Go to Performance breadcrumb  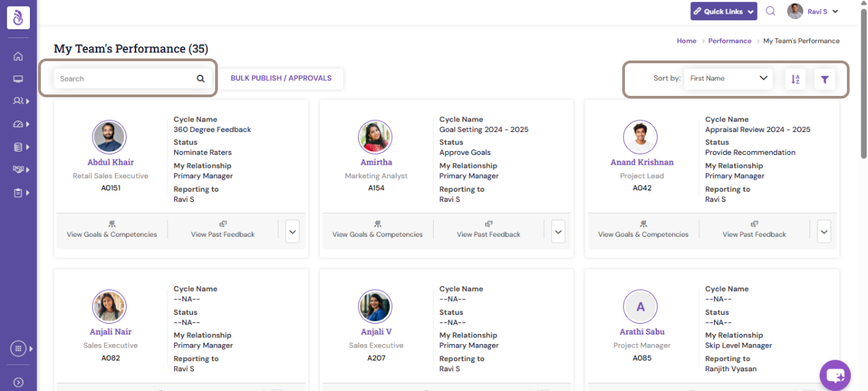point(730,41)
